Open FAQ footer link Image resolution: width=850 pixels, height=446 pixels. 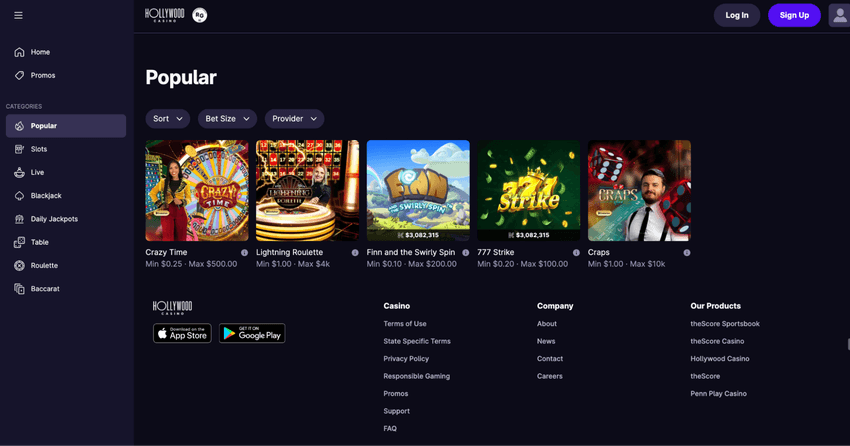coord(390,428)
